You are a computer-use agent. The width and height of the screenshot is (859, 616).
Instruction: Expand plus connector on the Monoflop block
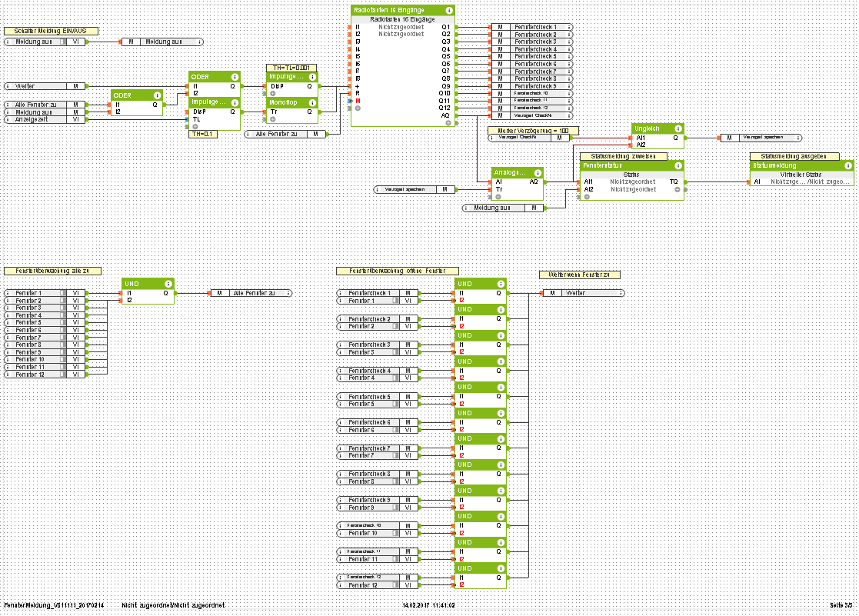point(272,119)
